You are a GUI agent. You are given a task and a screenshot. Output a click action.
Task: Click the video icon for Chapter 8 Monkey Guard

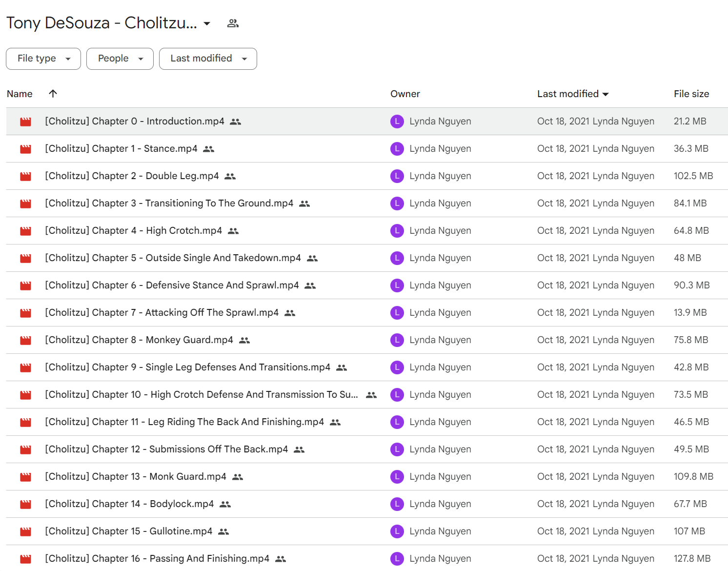(x=26, y=340)
